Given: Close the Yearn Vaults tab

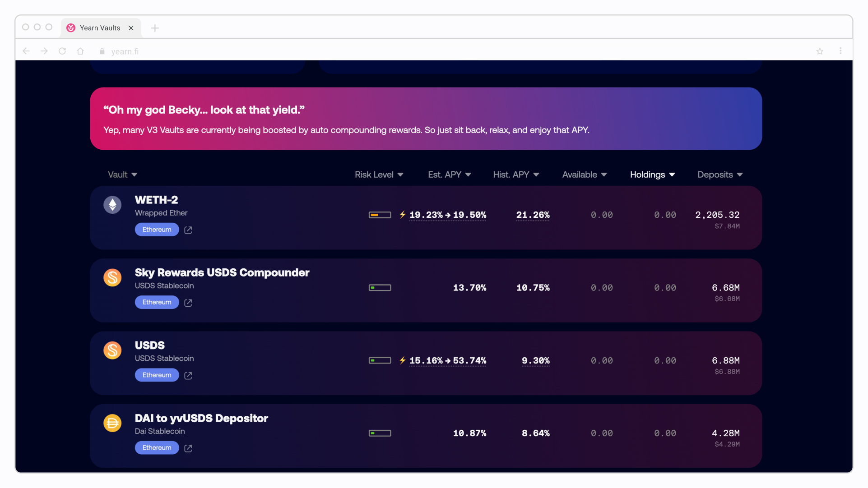Looking at the screenshot, I should point(131,28).
